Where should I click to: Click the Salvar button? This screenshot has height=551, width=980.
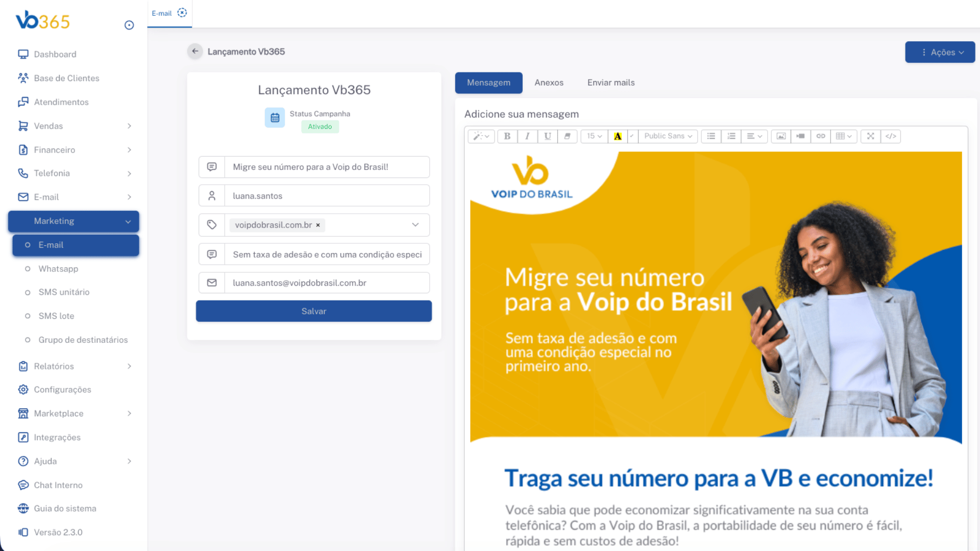point(314,311)
